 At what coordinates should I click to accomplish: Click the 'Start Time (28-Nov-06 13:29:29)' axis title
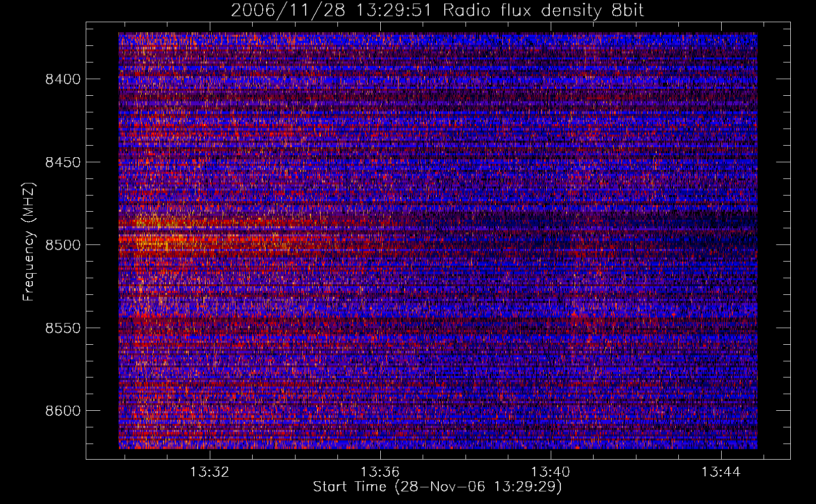pos(437,487)
